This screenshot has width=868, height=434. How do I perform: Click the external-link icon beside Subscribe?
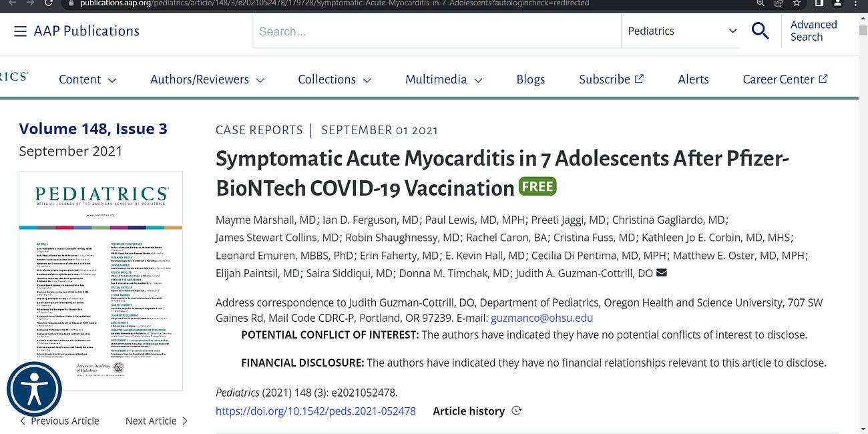click(638, 78)
